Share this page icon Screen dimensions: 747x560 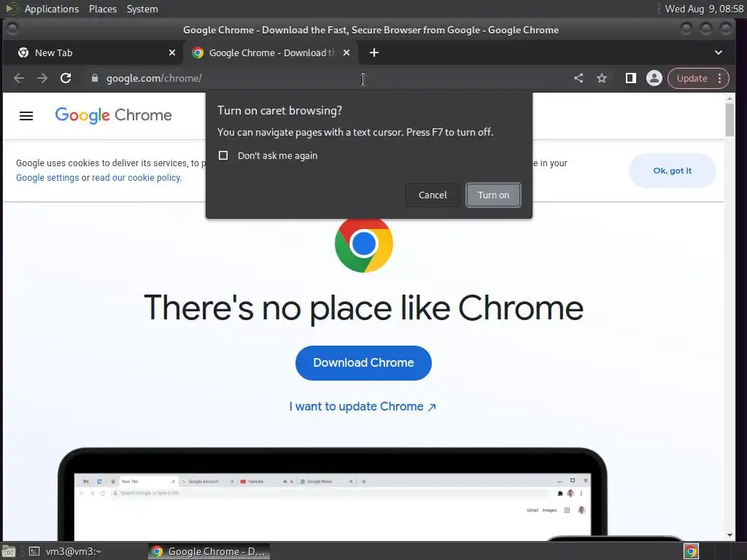[x=578, y=78]
